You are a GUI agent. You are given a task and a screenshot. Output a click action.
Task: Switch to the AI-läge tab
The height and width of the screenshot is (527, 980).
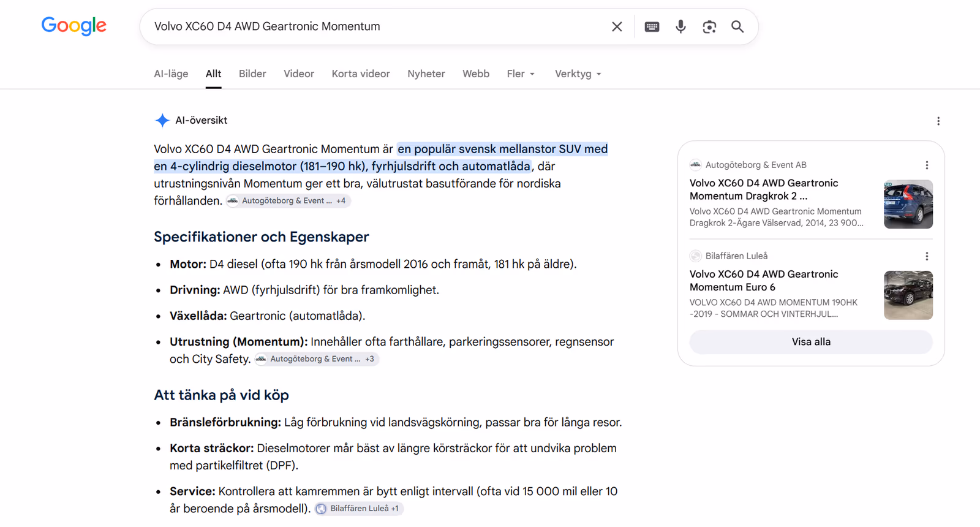coord(171,74)
